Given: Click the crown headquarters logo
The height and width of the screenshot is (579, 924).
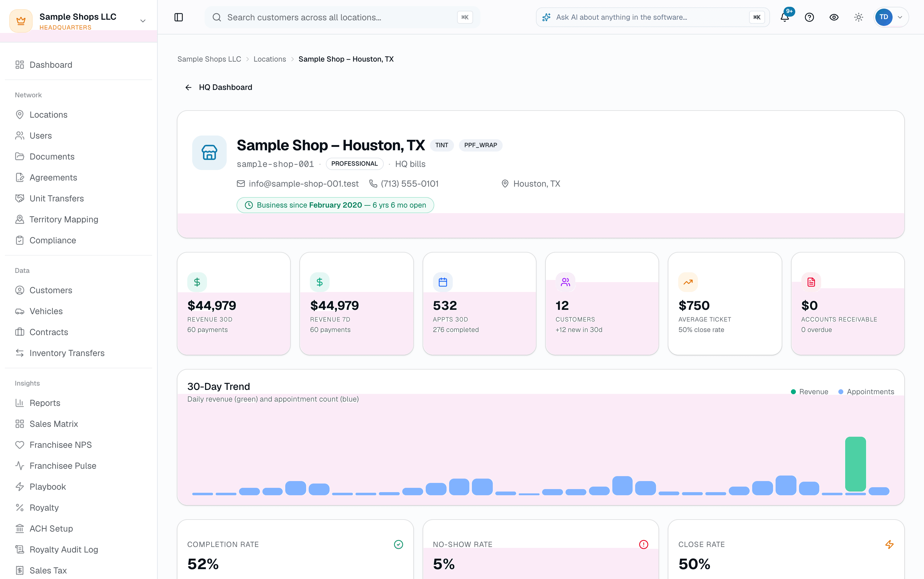Looking at the screenshot, I should point(21,21).
